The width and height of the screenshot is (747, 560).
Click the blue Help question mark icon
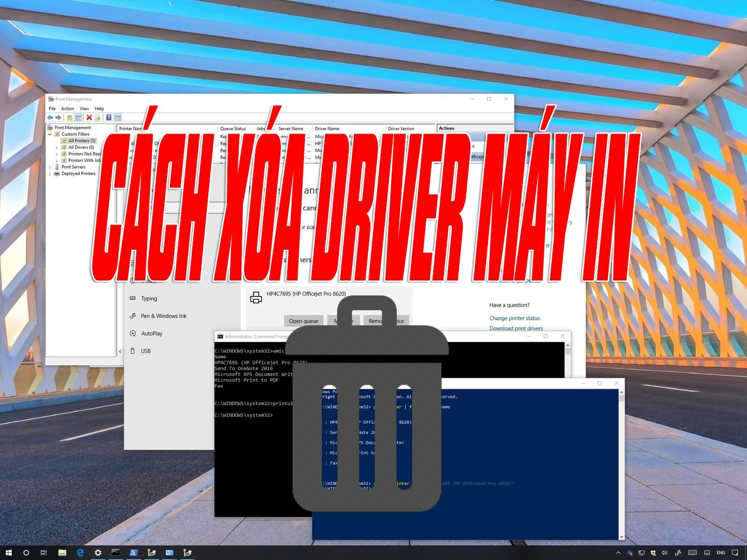[x=109, y=118]
